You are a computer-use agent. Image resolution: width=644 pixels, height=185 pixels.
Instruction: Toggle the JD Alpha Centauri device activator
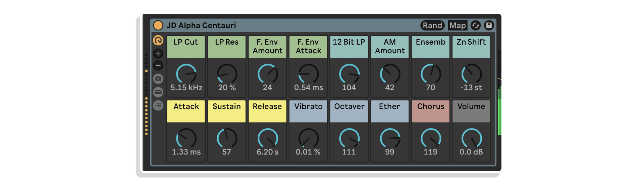(x=158, y=26)
